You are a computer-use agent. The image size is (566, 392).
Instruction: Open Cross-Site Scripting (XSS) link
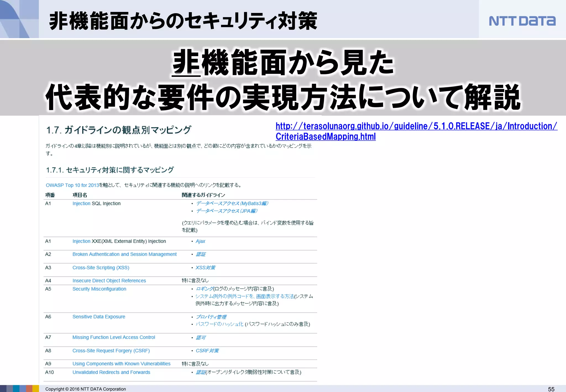(x=101, y=268)
